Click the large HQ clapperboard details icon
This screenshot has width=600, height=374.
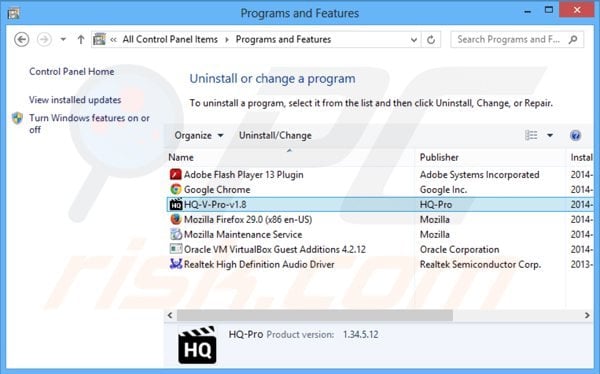click(197, 345)
